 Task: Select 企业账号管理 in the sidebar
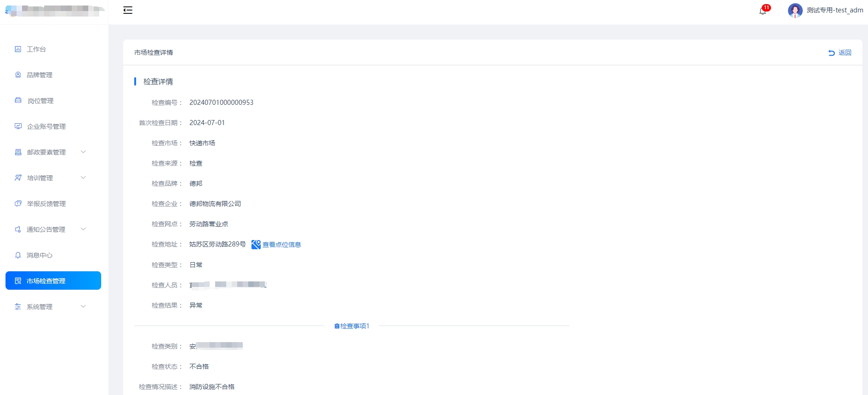(x=53, y=126)
